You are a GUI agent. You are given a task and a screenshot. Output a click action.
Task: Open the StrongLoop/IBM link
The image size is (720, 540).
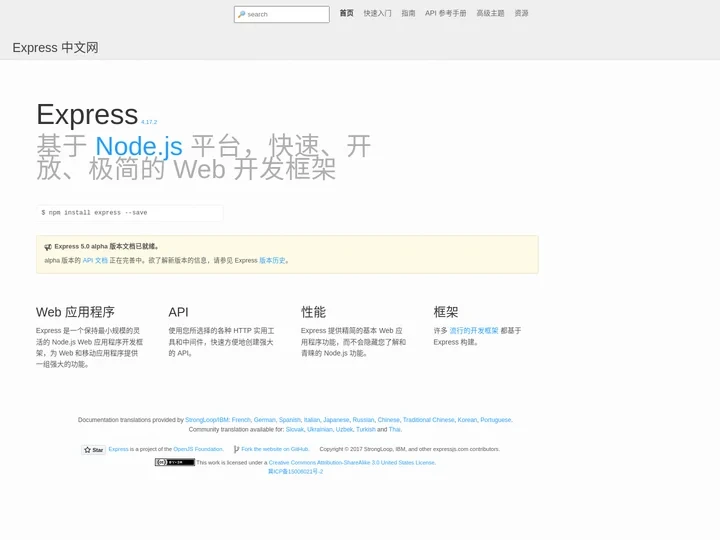point(207,420)
